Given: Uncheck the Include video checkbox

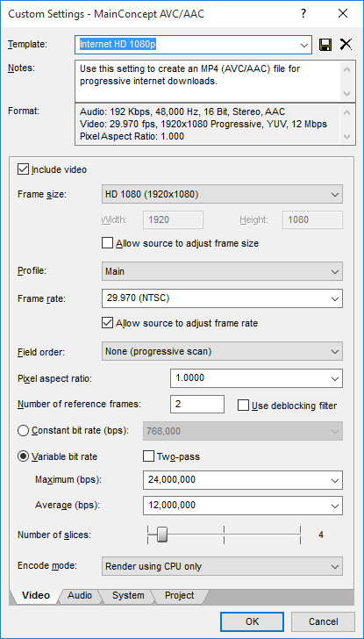Looking at the screenshot, I should pyautogui.click(x=23, y=169).
